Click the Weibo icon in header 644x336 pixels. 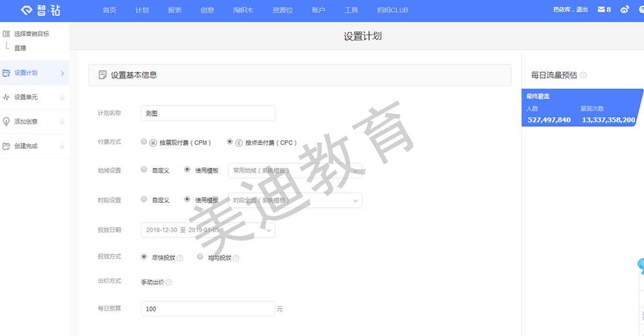624,10
